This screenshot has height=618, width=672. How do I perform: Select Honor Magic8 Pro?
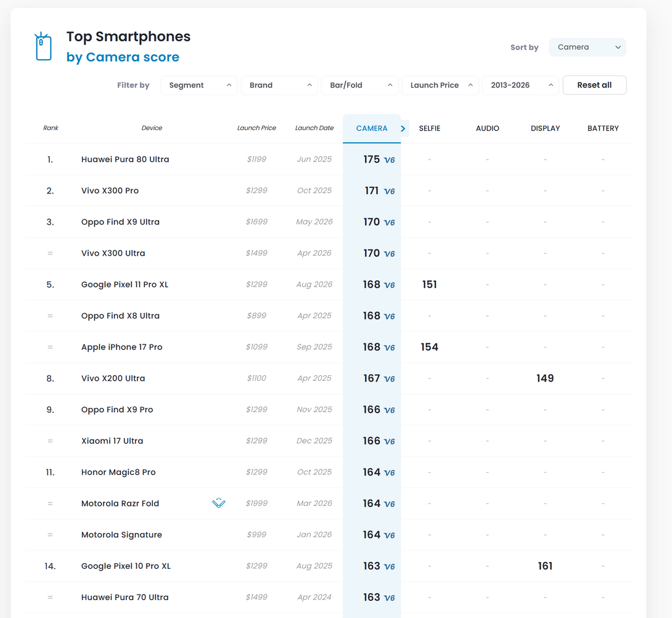tap(118, 472)
